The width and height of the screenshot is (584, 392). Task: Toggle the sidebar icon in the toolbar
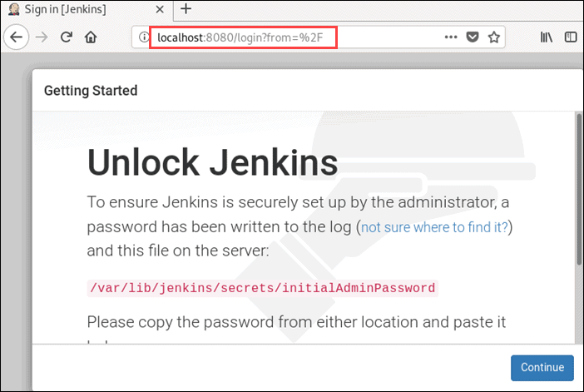[570, 37]
